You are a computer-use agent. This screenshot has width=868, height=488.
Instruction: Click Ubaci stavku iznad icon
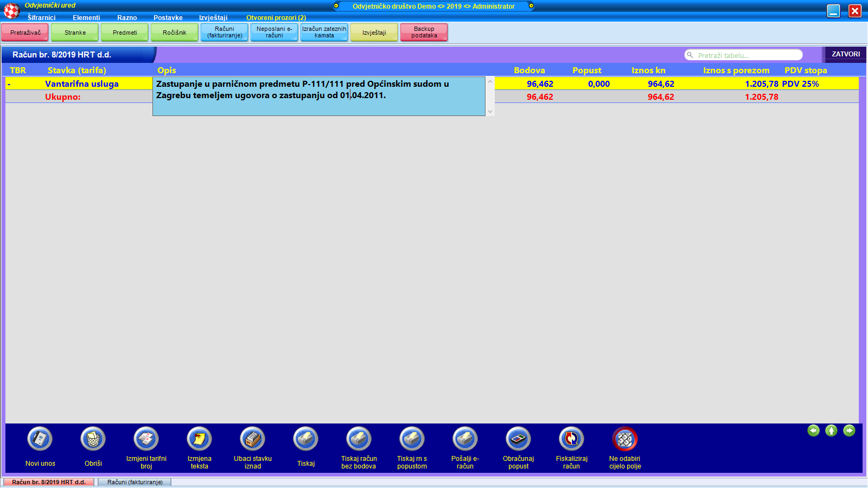click(x=252, y=439)
